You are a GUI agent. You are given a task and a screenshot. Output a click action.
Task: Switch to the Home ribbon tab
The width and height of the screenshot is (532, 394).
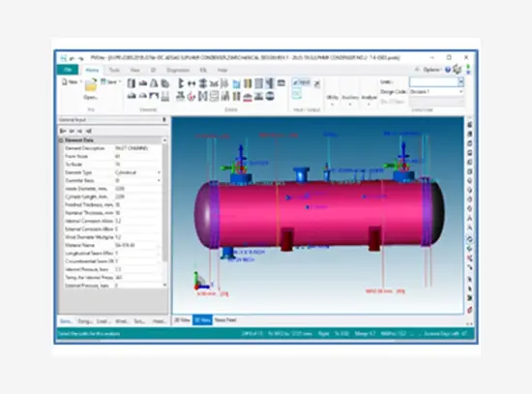(x=92, y=70)
